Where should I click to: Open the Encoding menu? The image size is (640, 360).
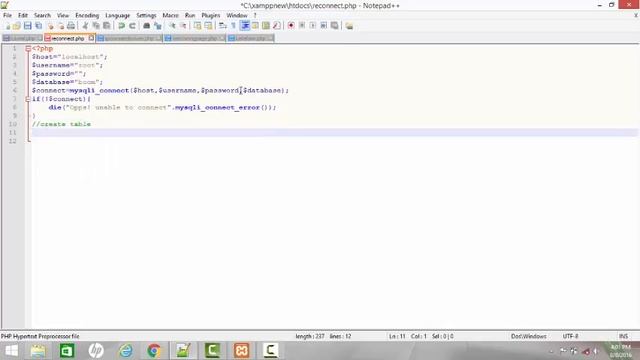(x=87, y=16)
